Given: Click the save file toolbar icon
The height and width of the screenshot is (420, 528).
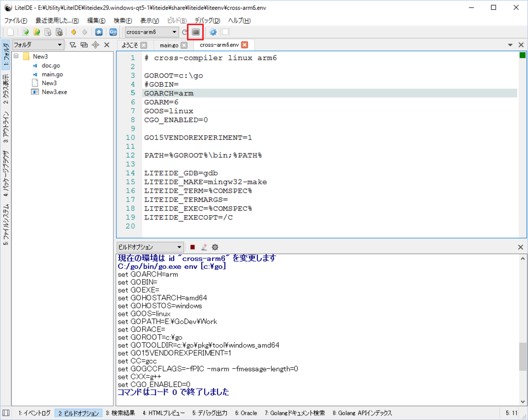Looking at the screenshot, I should (x=48, y=32).
